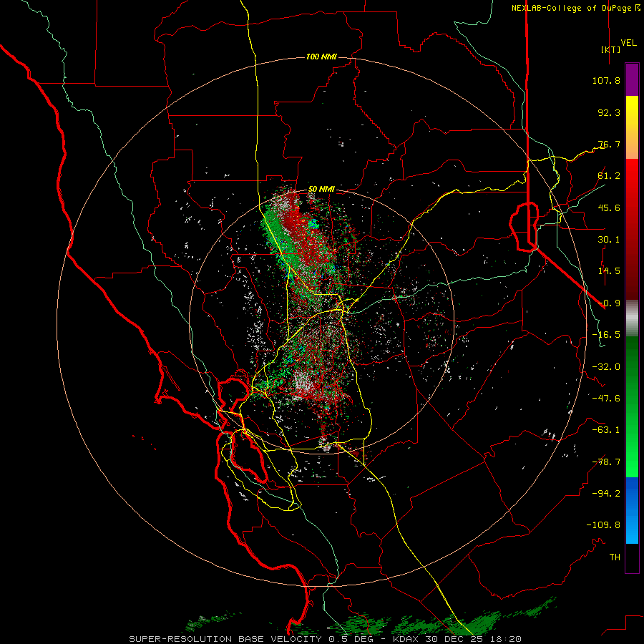Select the -16.5 legend value
The height and width of the screenshot is (644, 644).
[606, 335]
